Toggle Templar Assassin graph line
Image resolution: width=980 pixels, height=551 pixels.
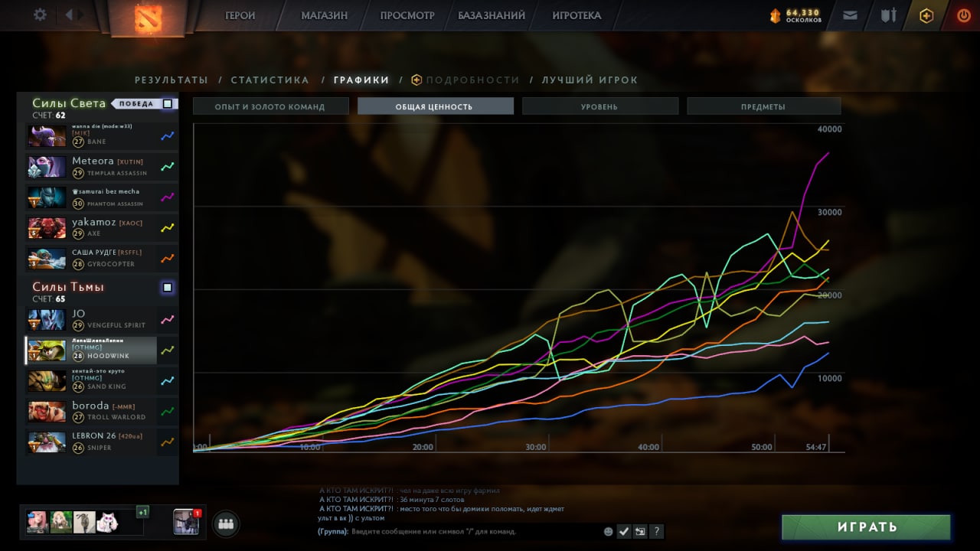(x=168, y=167)
